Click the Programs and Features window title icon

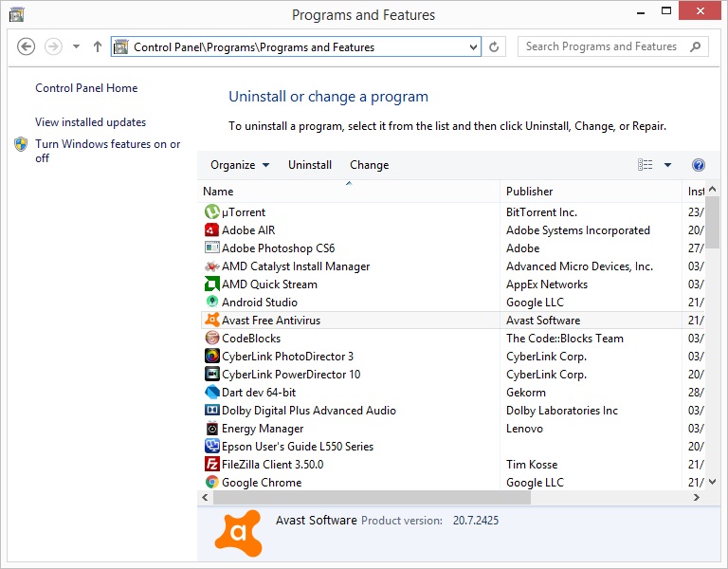point(17,15)
